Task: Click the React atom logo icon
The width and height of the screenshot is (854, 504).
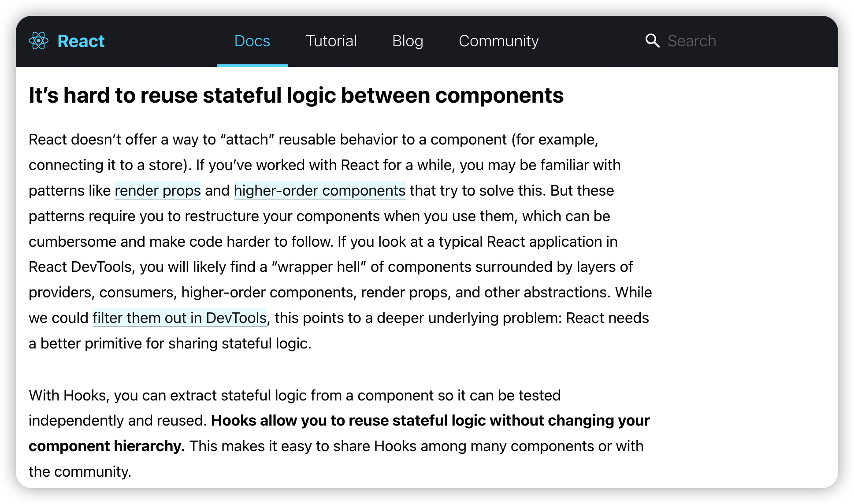Action: click(39, 41)
